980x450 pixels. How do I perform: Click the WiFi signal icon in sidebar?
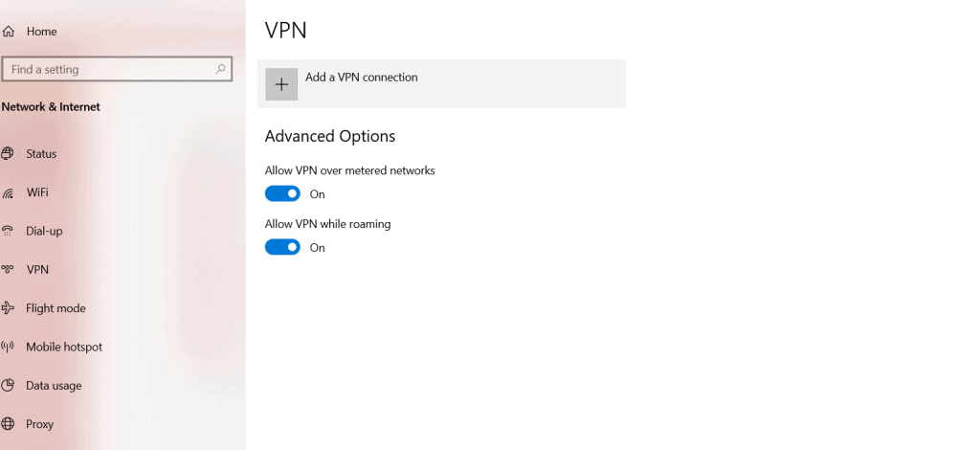8,193
